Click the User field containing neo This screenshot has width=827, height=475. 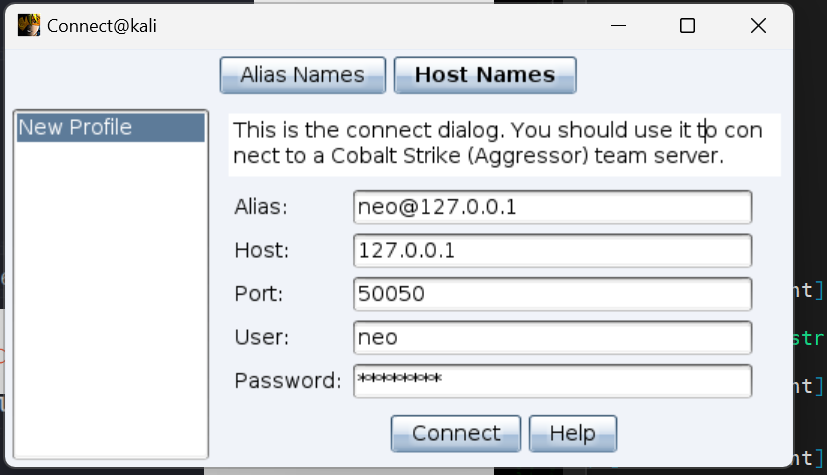[551, 337]
